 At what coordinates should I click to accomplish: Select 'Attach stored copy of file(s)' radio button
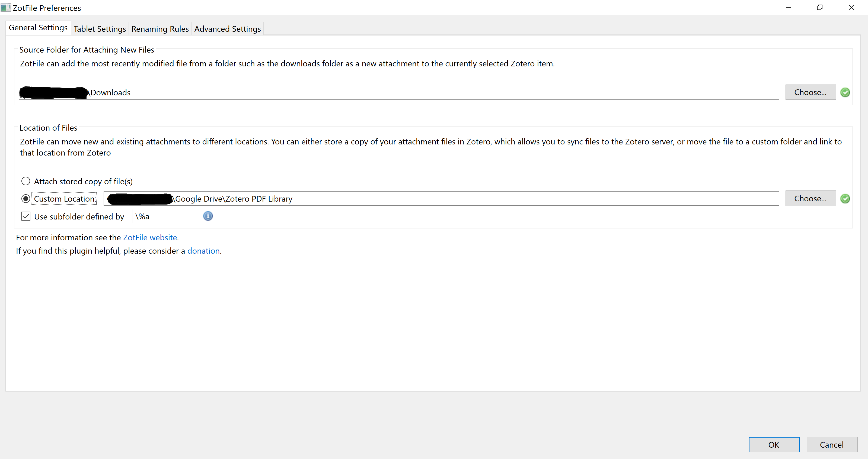(25, 181)
